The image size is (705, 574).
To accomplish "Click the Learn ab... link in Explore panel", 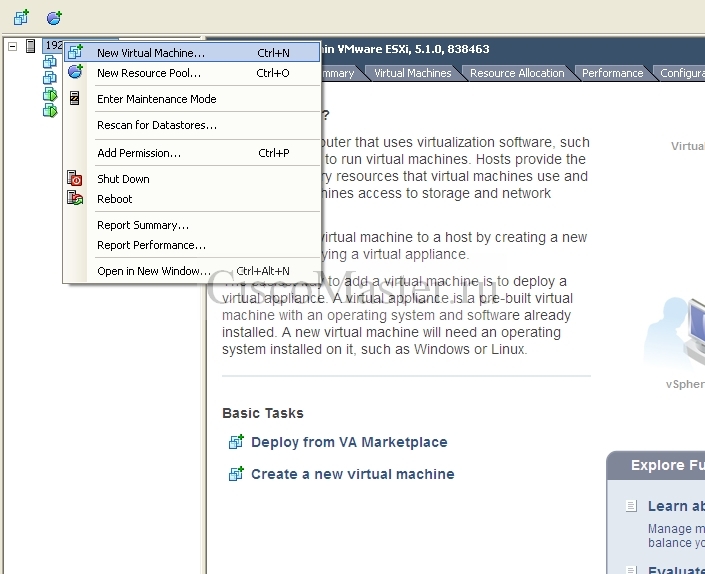I will 676,506.
